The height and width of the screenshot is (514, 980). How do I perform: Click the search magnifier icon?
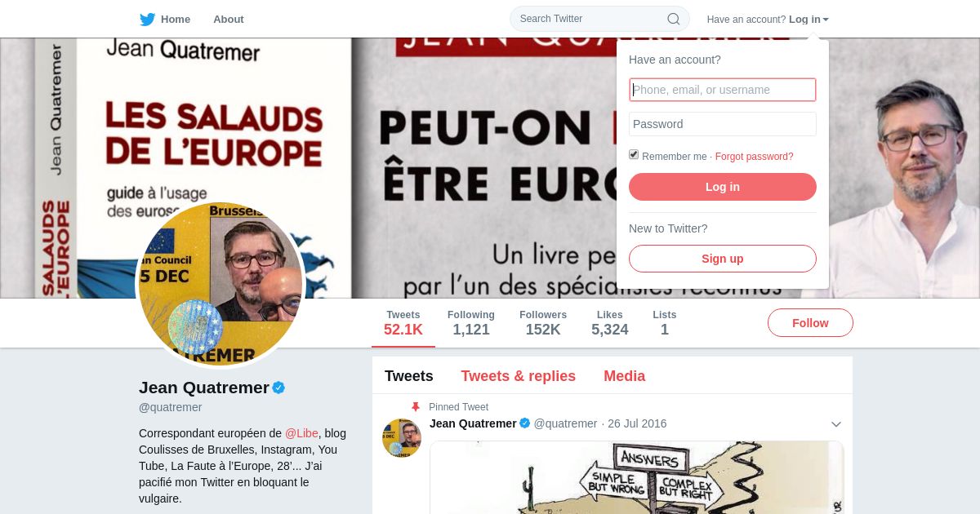click(674, 19)
